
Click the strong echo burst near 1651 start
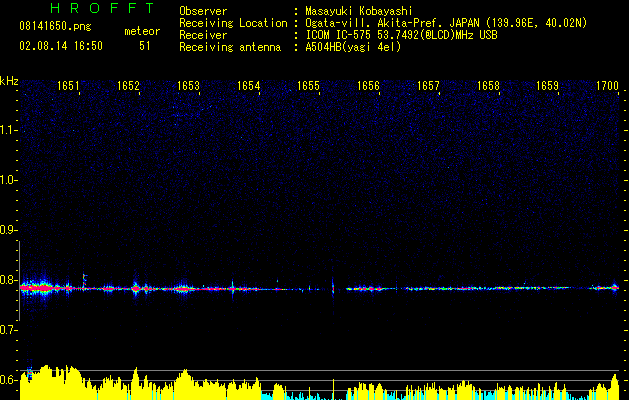click(x=38, y=287)
